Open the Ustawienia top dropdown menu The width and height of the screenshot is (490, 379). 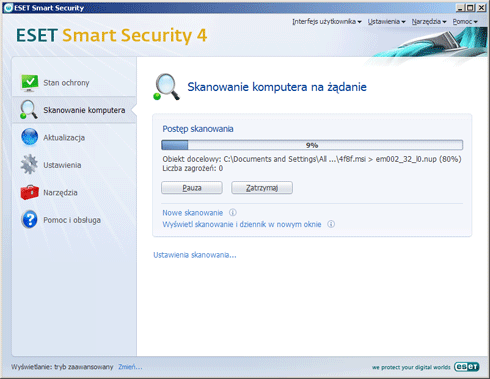(386, 22)
